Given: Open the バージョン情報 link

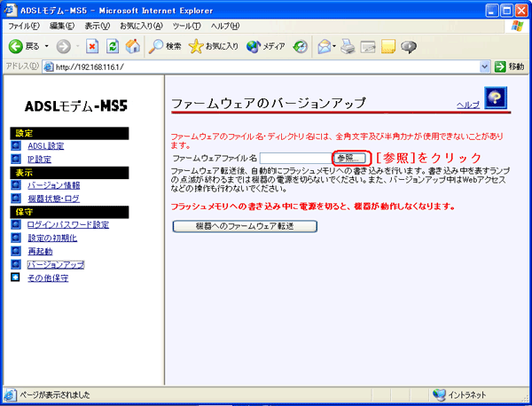Looking at the screenshot, I should [x=54, y=185].
